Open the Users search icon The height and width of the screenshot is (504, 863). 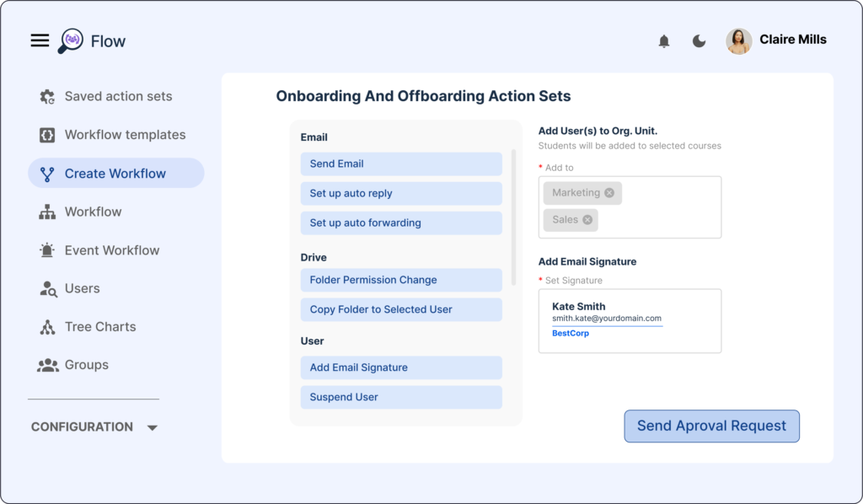click(x=48, y=289)
